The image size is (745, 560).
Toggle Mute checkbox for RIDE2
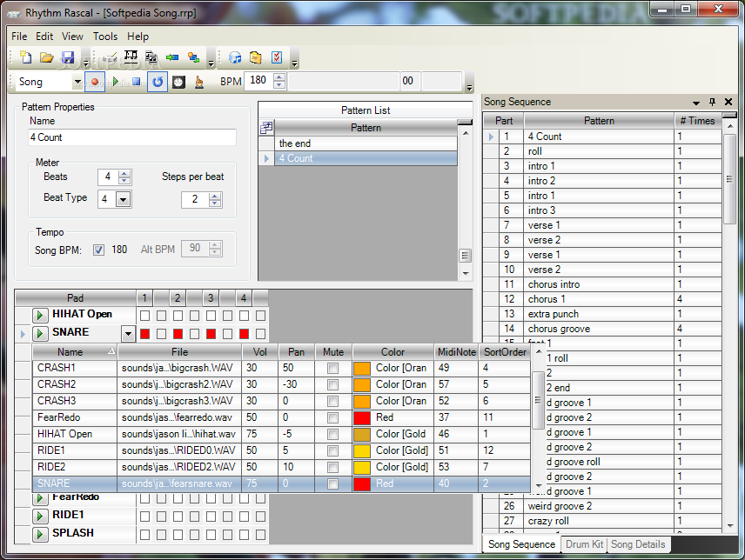point(333,468)
